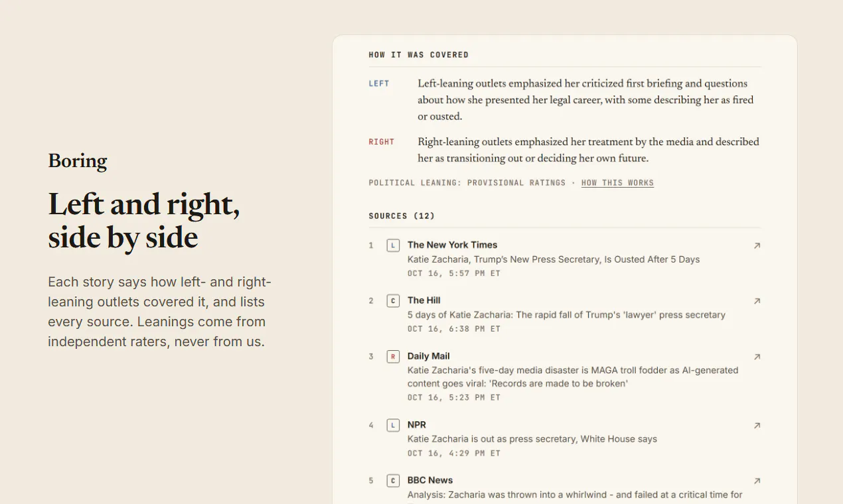Click the L leaning badge beside The New York Times
Viewport: 843px width, 504px height.
[393, 245]
